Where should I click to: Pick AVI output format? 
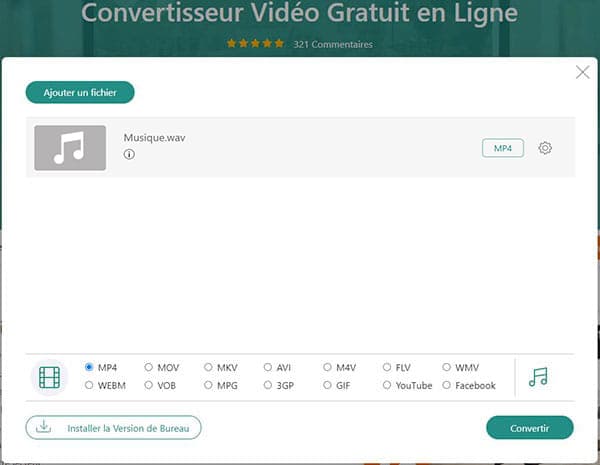(268, 367)
